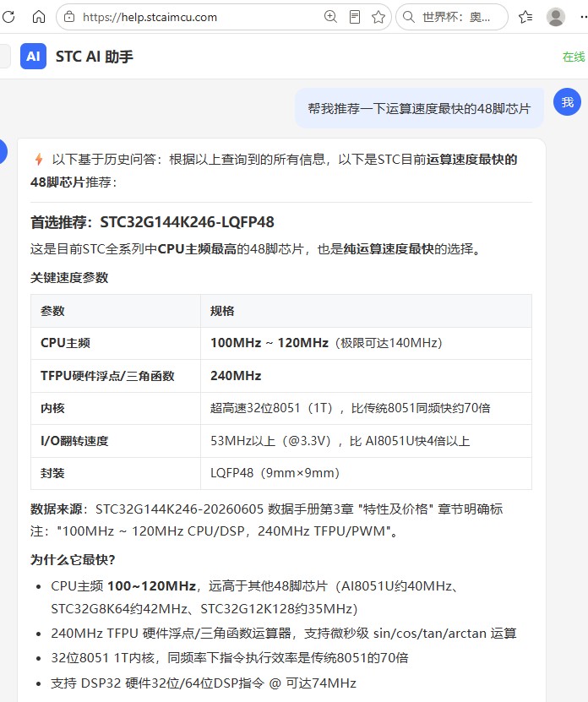This screenshot has height=702, width=588.
Task: Click the STC AI 助手 title
Action: (95, 57)
